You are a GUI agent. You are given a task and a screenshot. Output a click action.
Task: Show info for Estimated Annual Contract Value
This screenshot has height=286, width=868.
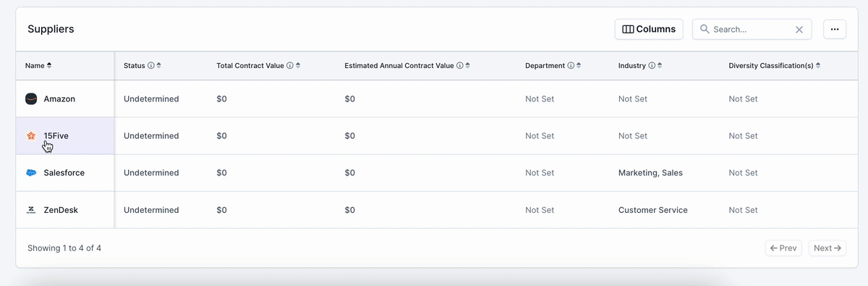coord(460,65)
